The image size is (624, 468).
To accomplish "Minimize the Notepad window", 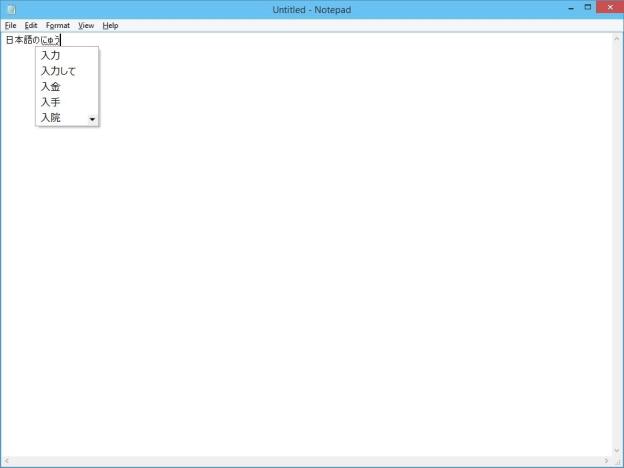I will tap(571, 8).
